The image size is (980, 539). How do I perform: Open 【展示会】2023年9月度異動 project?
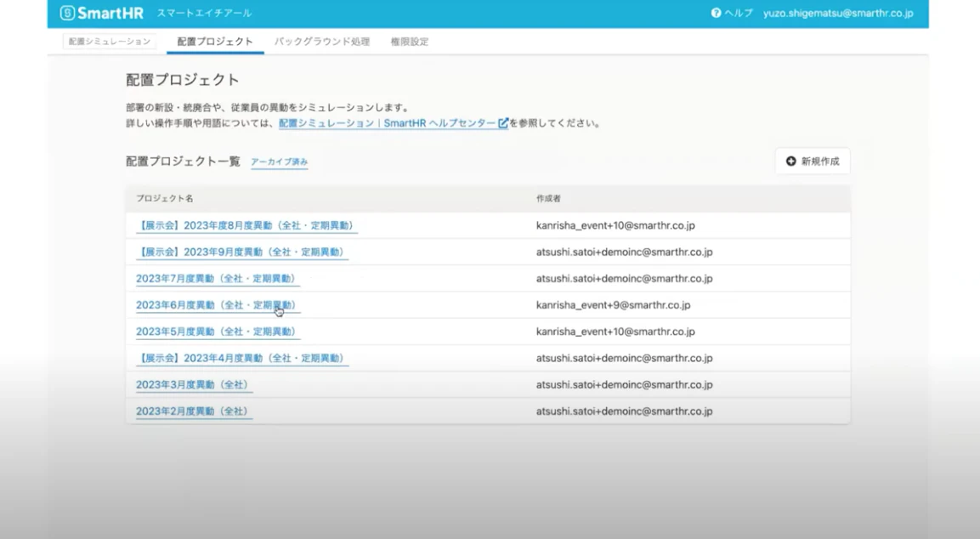pyautogui.click(x=242, y=252)
